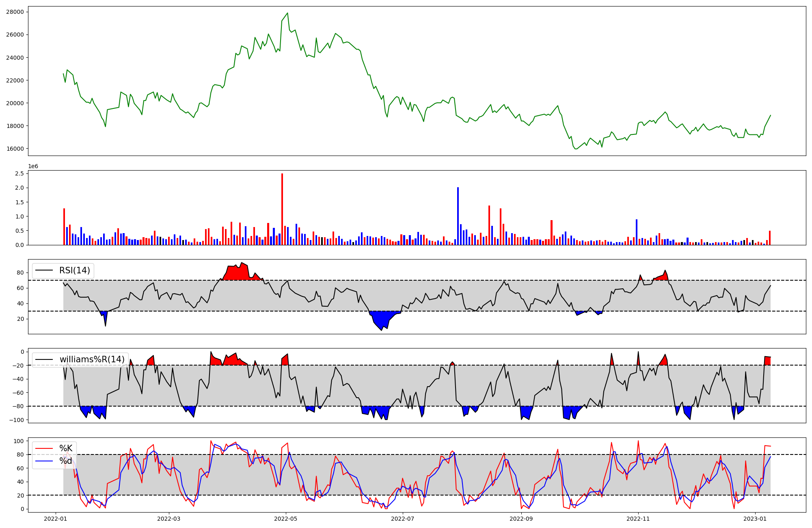Click the highest peak of the green price line

[287, 13]
